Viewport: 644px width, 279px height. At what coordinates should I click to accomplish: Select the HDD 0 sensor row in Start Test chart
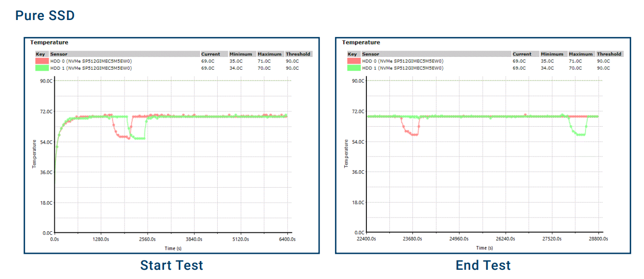[x=91, y=61]
